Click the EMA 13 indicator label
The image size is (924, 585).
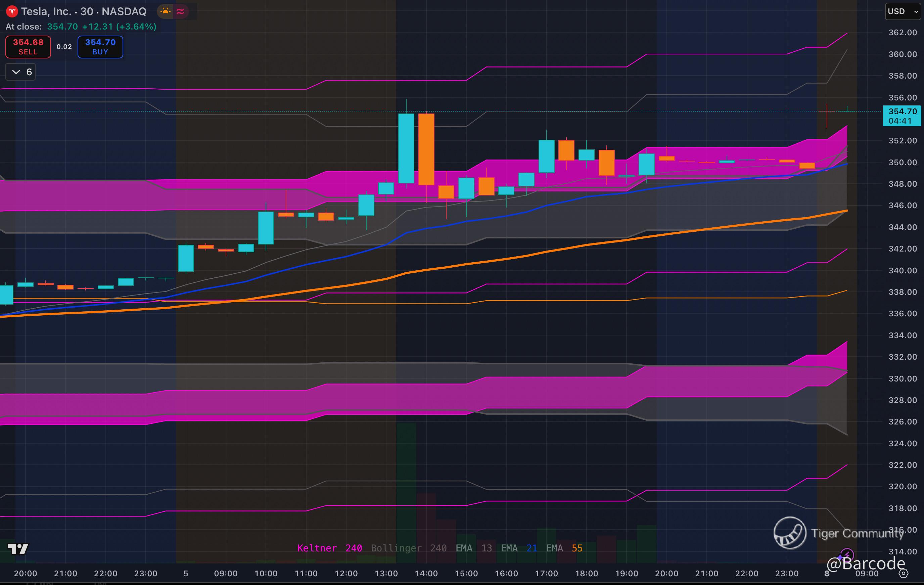point(473,548)
